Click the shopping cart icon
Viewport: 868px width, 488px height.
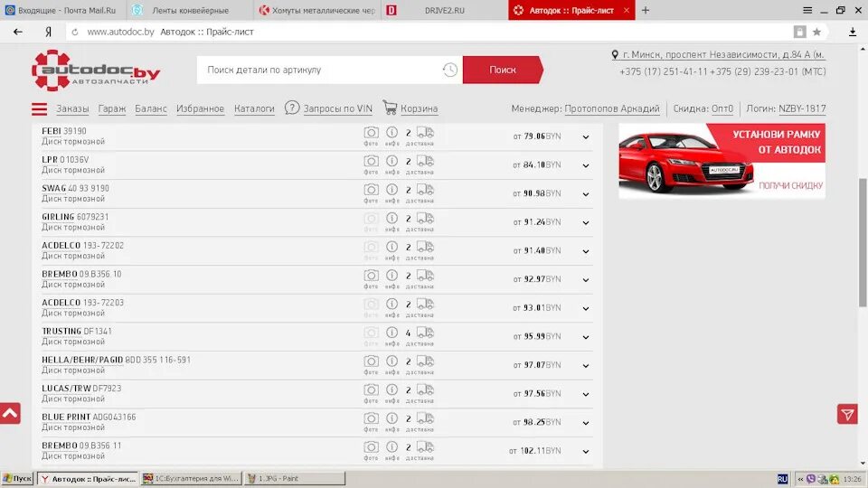390,108
